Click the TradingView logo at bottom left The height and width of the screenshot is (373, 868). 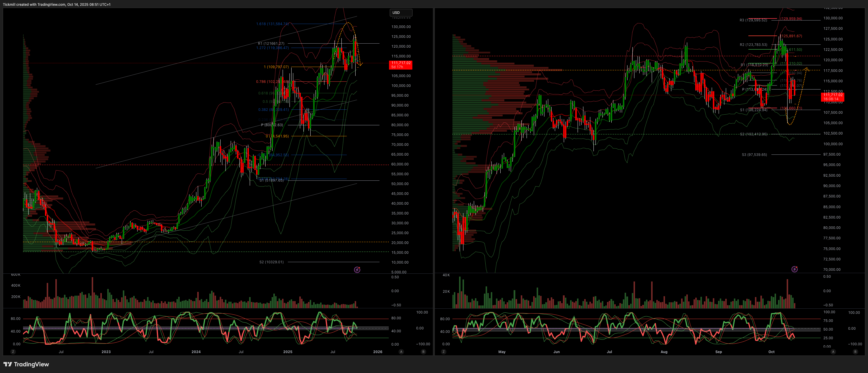[x=26, y=364]
